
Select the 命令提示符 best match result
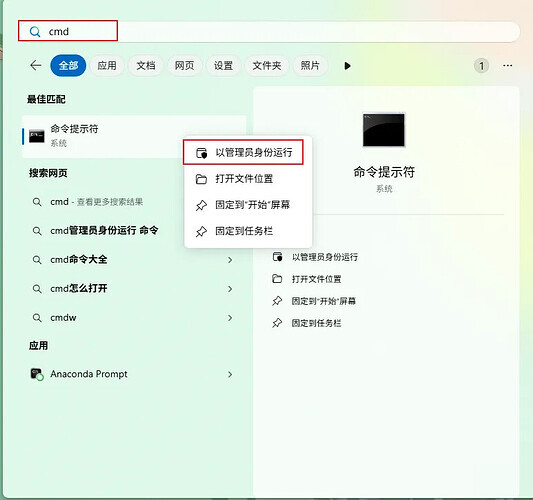(x=134, y=136)
